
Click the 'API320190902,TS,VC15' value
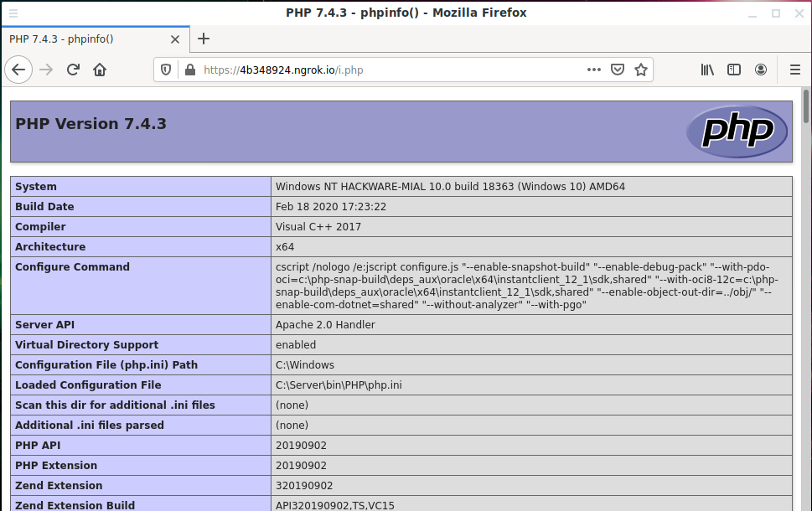click(335, 505)
